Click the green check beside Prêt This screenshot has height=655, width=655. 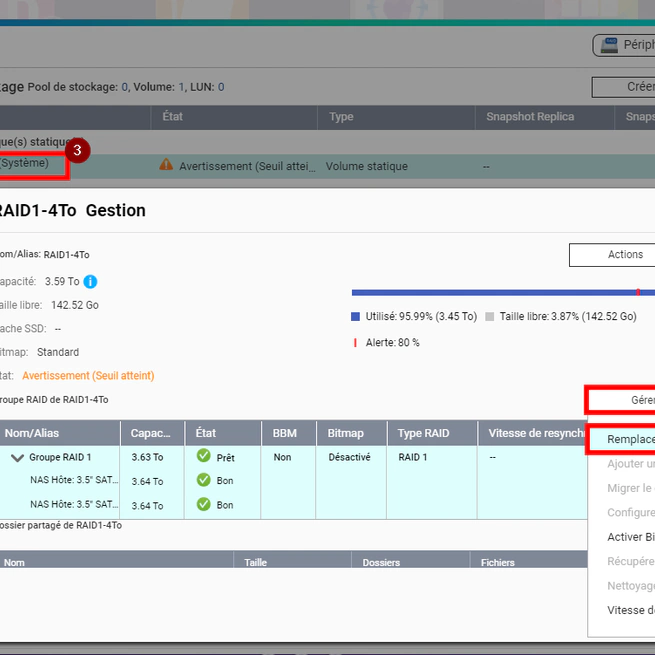click(203, 456)
